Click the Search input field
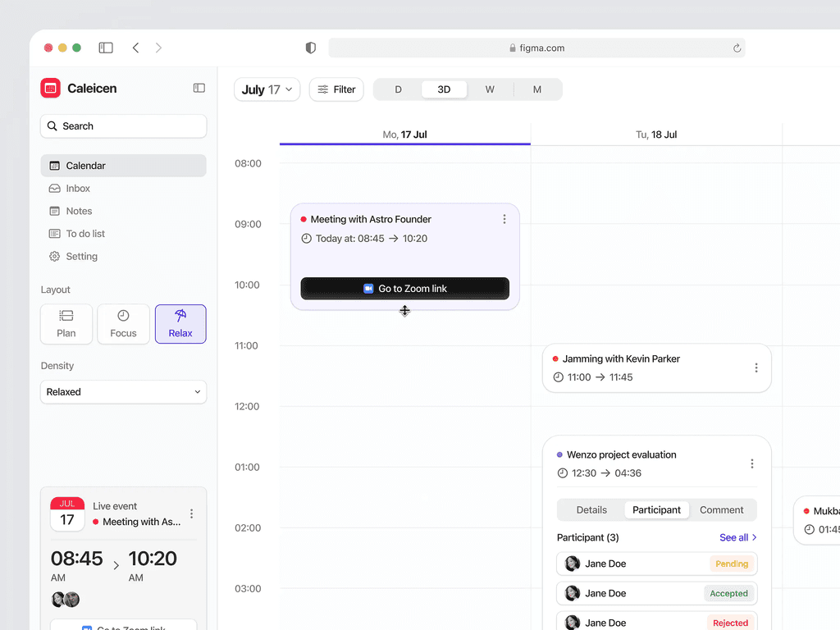This screenshot has height=630, width=840. 123,126
